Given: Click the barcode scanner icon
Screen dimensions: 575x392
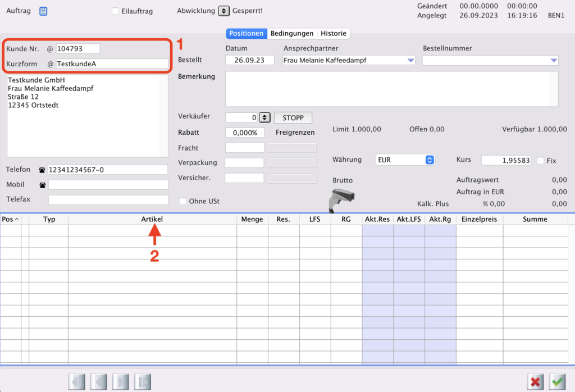Looking at the screenshot, I should 342,198.
